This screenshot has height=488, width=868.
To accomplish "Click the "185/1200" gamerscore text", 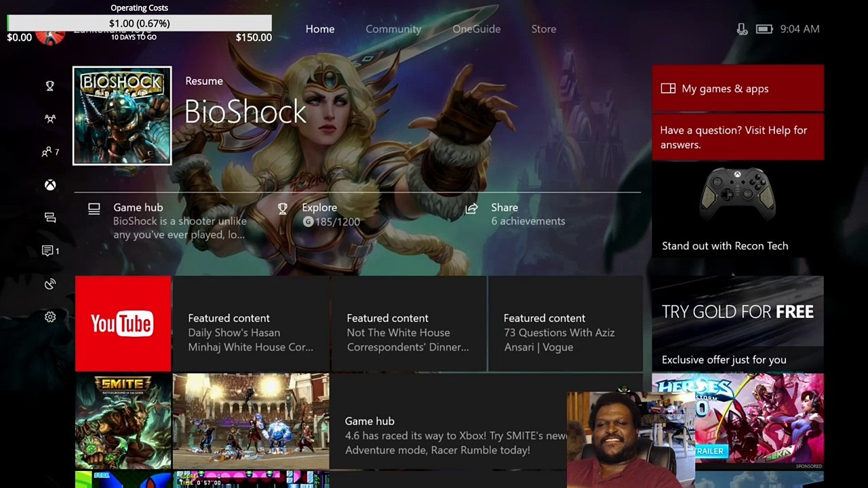I will coord(337,222).
